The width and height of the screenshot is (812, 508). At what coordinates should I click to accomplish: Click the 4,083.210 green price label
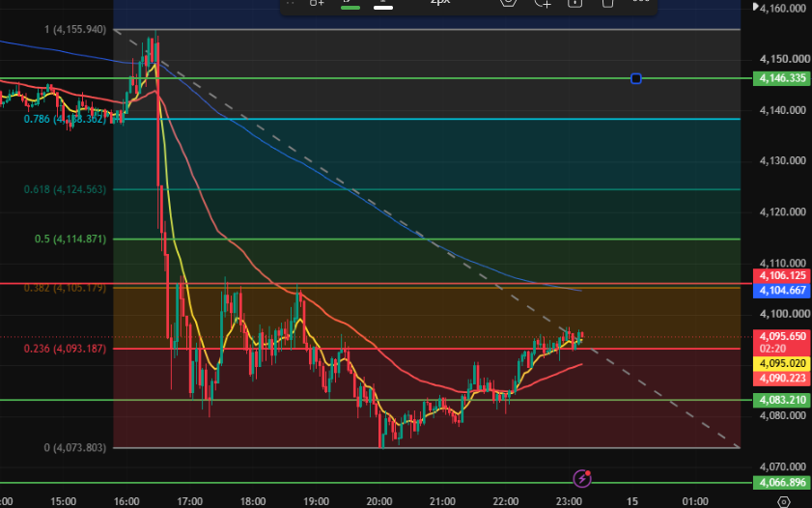coord(782,400)
